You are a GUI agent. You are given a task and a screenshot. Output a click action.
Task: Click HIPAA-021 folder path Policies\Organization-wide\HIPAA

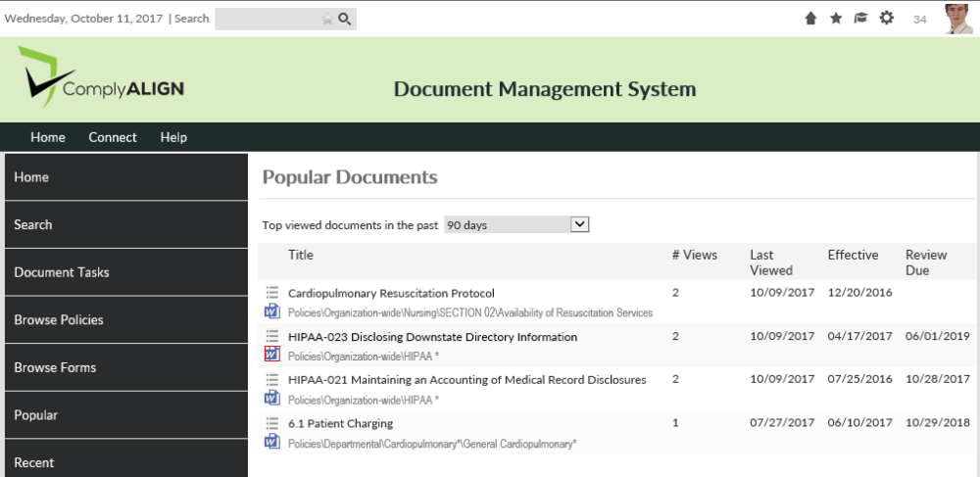click(364, 400)
